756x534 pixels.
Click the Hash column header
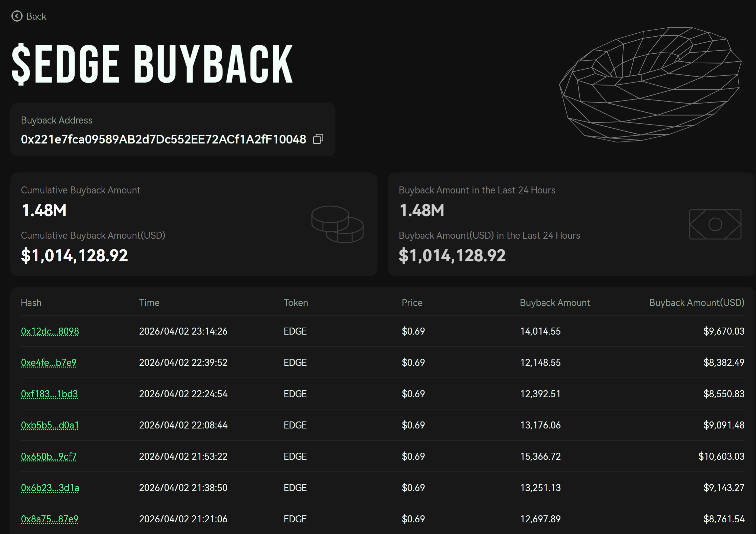[x=31, y=303]
